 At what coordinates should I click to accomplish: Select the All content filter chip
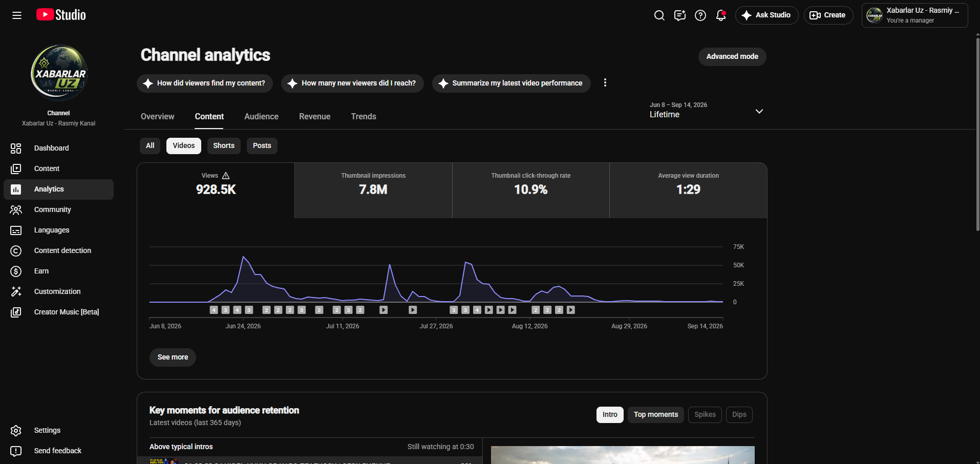[150, 145]
